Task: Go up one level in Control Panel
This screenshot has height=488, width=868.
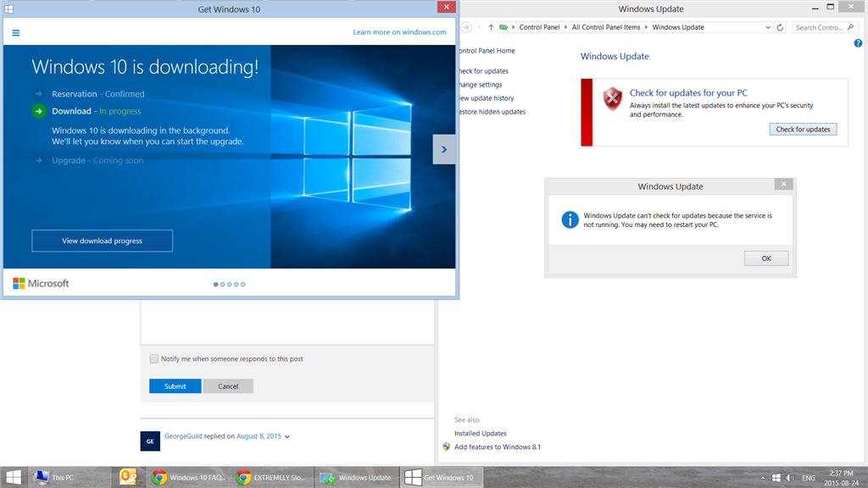Action: [x=491, y=27]
